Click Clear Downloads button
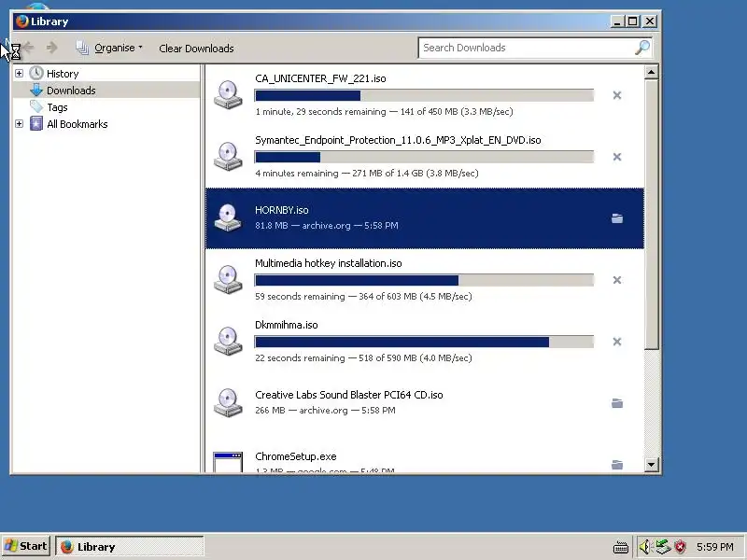The image size is (747, 560). 196,49
